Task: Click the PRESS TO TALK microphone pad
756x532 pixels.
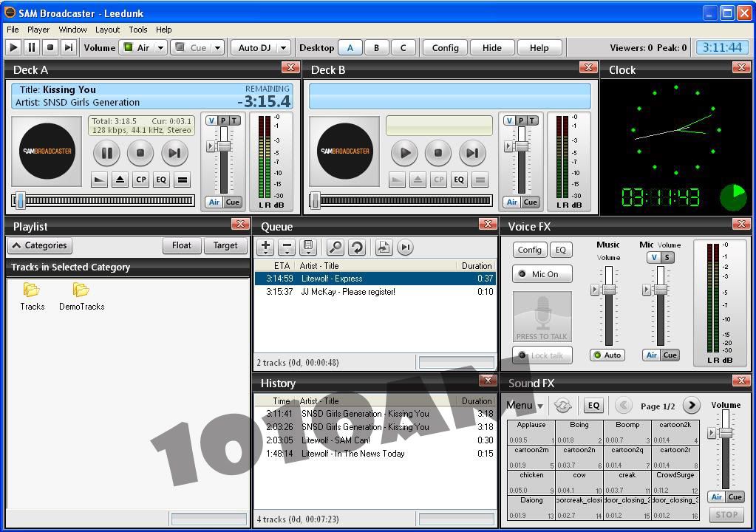Action: point(542,316)
